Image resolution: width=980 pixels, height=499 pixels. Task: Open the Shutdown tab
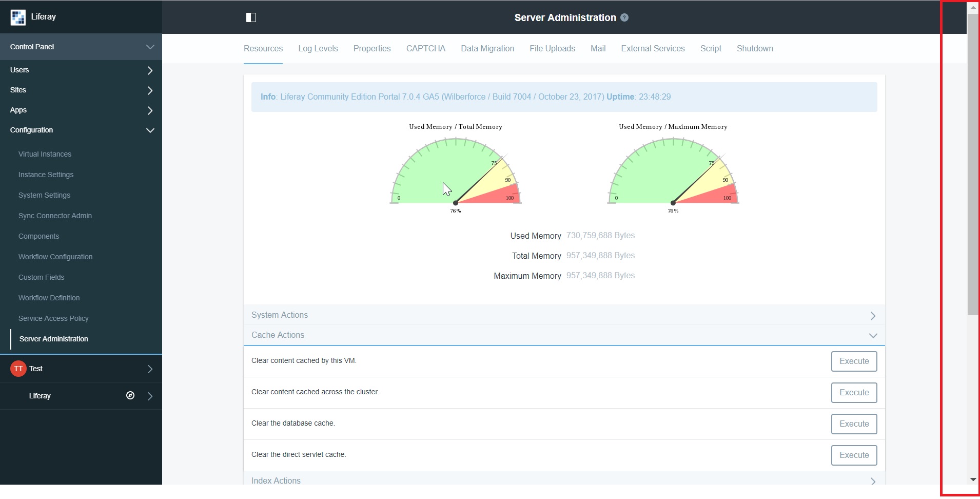tap(755, 49)
